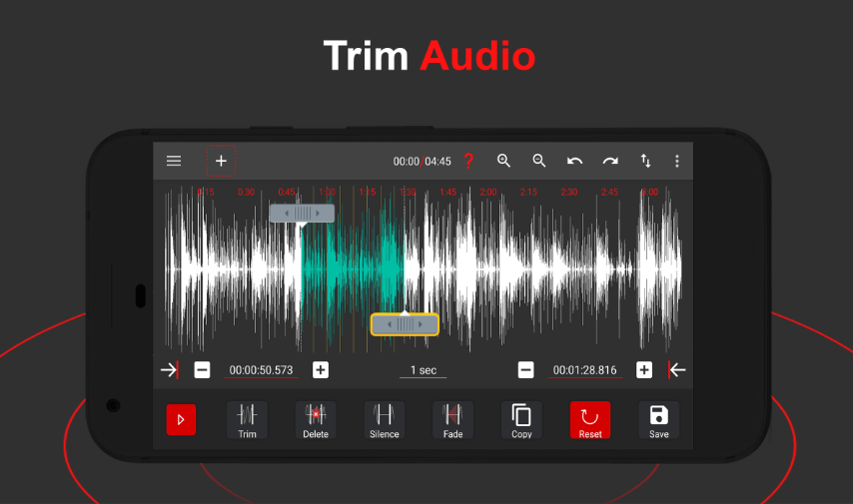Viewport: 853px width, 504px height.
Task: Copy the selected audio region
Action: click(521, 420)
